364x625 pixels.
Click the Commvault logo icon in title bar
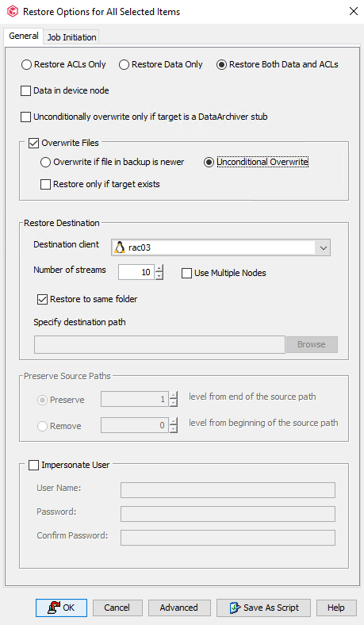coord(13,12)
